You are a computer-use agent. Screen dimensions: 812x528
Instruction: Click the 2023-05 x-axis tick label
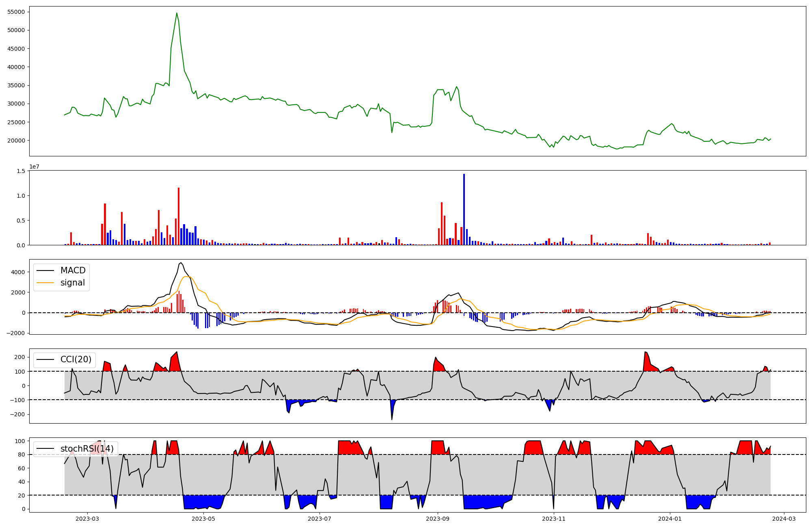pos(203,519)
